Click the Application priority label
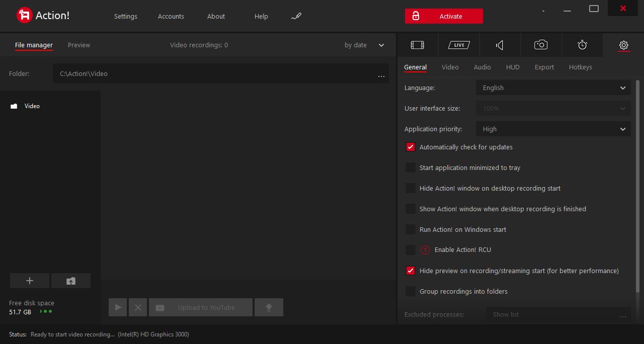This screenshot has width=644, height=344. (433, 129)
